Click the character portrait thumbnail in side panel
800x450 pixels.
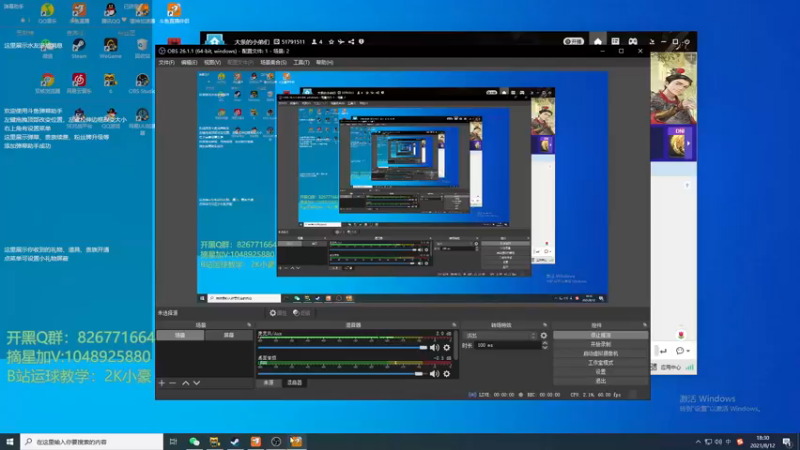(x=673, y=88)
